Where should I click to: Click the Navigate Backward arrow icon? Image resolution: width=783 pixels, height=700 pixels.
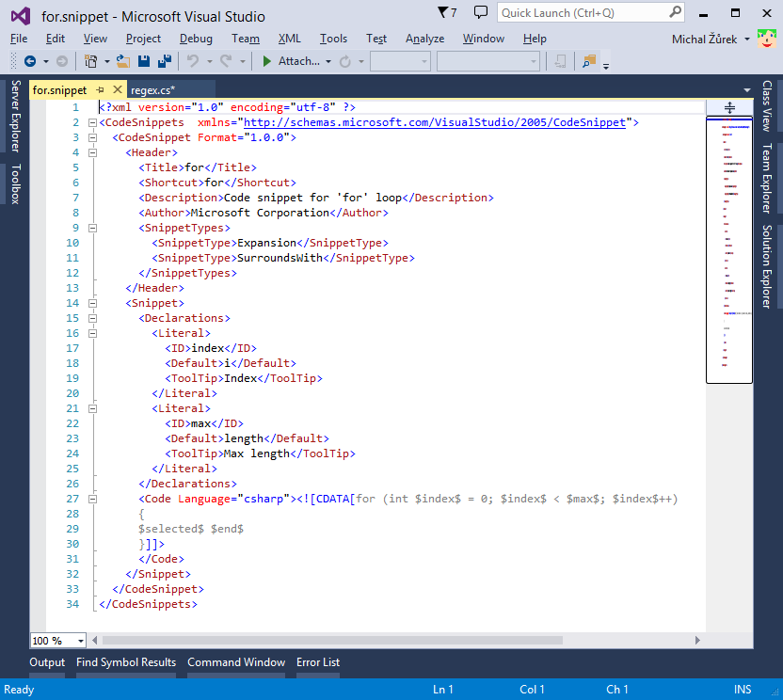point(31,59)
